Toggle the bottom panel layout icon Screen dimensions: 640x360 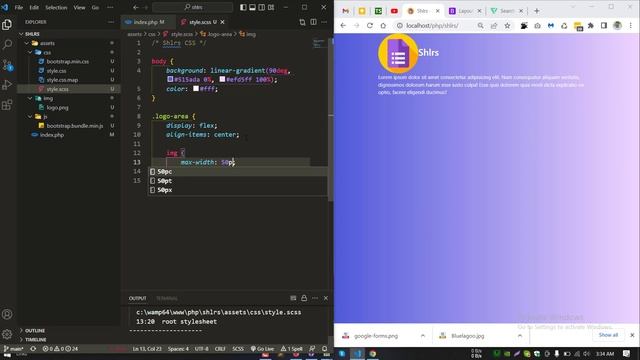tap(252, 7)
